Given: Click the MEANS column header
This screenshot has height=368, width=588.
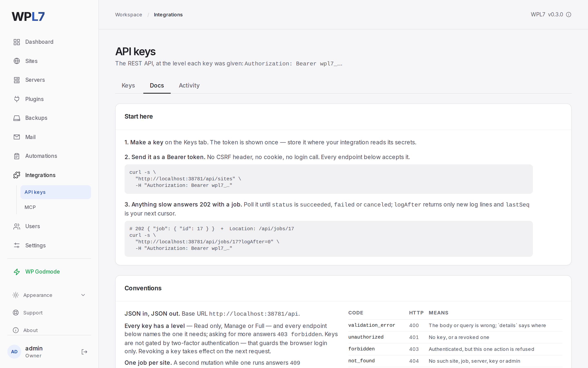Looking at the screenshot, I should tap(438, 313).
